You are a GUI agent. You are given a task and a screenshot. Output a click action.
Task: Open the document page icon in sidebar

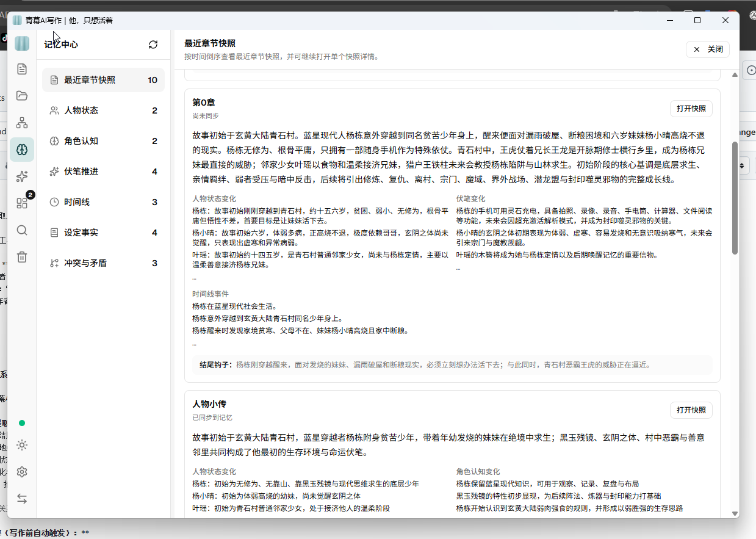[x=22, y=69]
